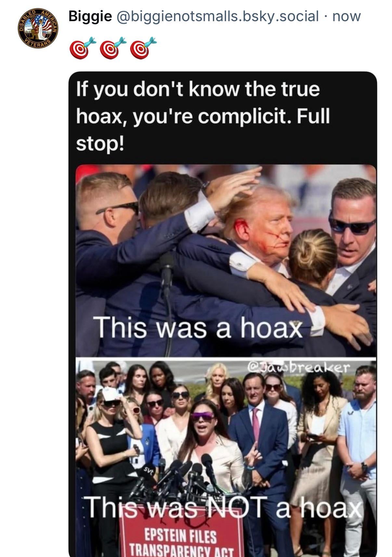Click the @Jawbreaker watermark text

pos(298,368)
